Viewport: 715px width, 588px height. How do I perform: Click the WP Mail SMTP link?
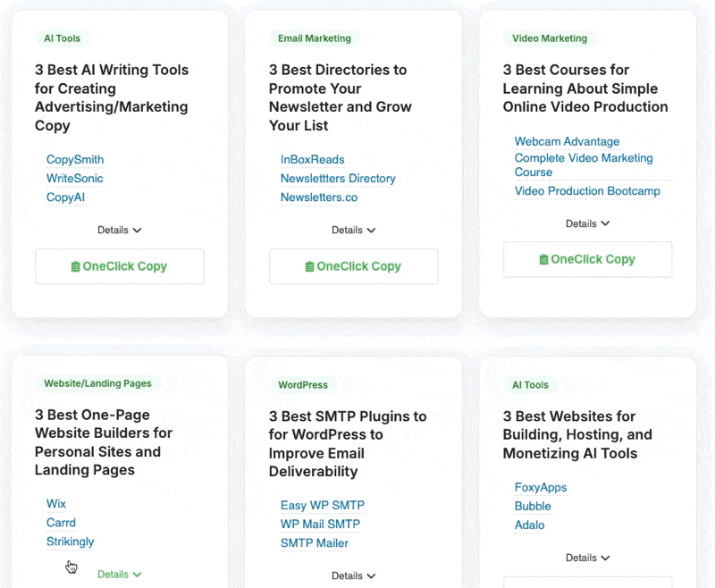[x=320, y=525]
